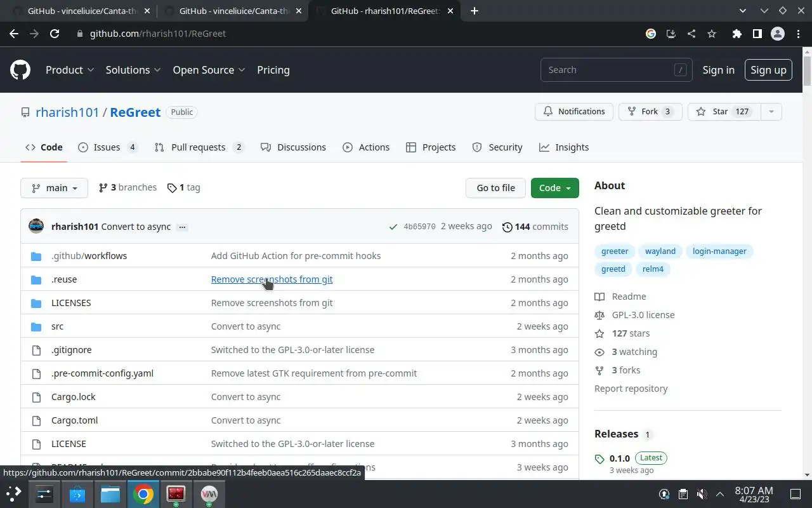View 3 branches link
The image size is (812, 508).
[128, 187]
